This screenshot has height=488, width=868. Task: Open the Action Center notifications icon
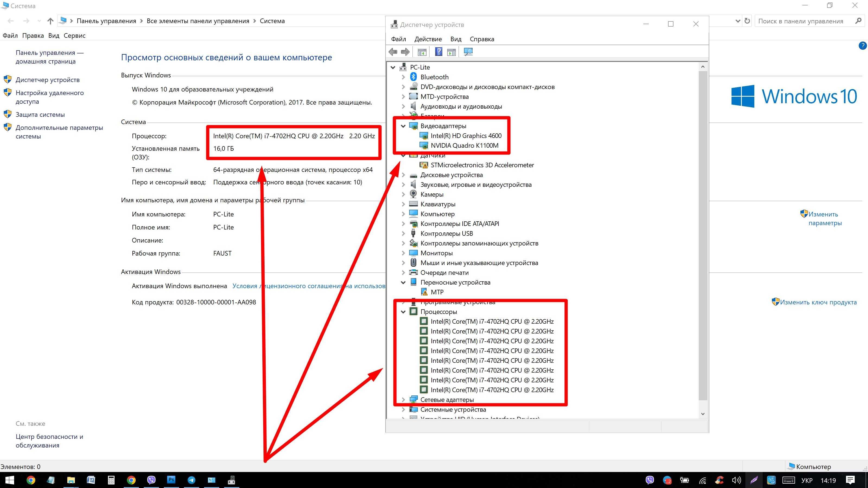[850, 480]
